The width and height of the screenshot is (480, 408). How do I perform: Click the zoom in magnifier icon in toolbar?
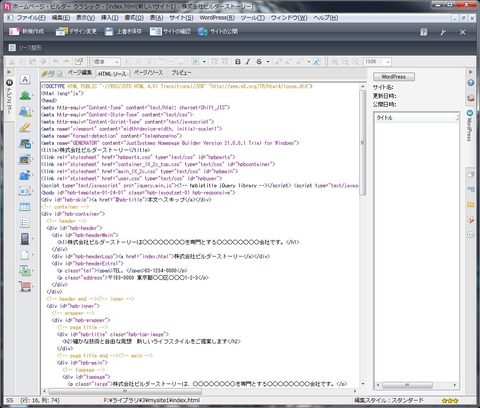[335, 62]
